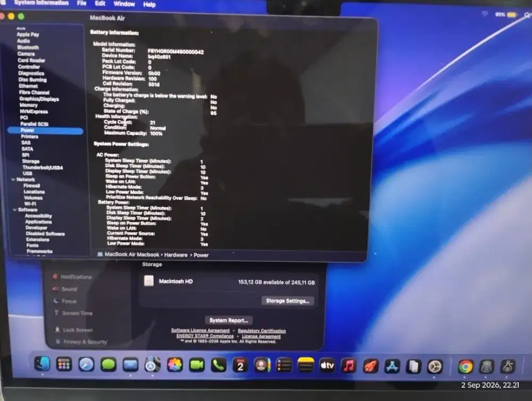Image resolution: width=532 pixels, height=401 pixels.
Task: Open the Help menu
Action: [x=149, y=5]
